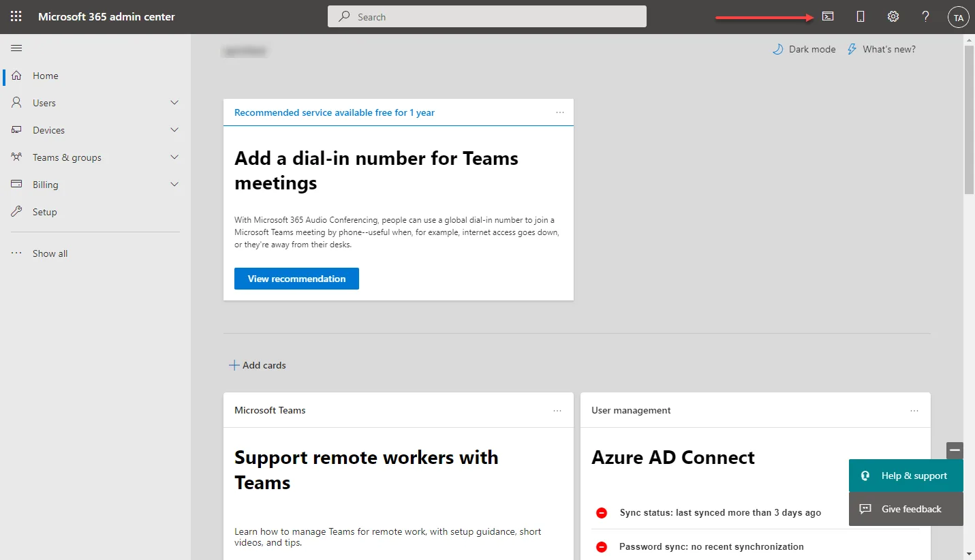Click the Azure AD Connect heading
The height and width of the screenshot is (560, 975).
click(x=673, y=457)
